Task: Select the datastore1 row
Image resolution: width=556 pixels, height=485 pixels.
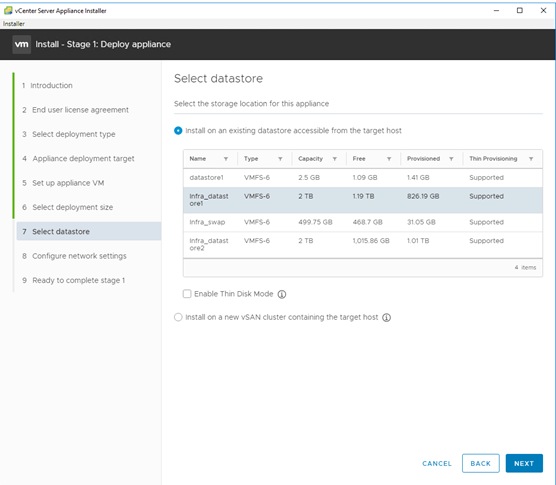Action: [x=363, y=178]
